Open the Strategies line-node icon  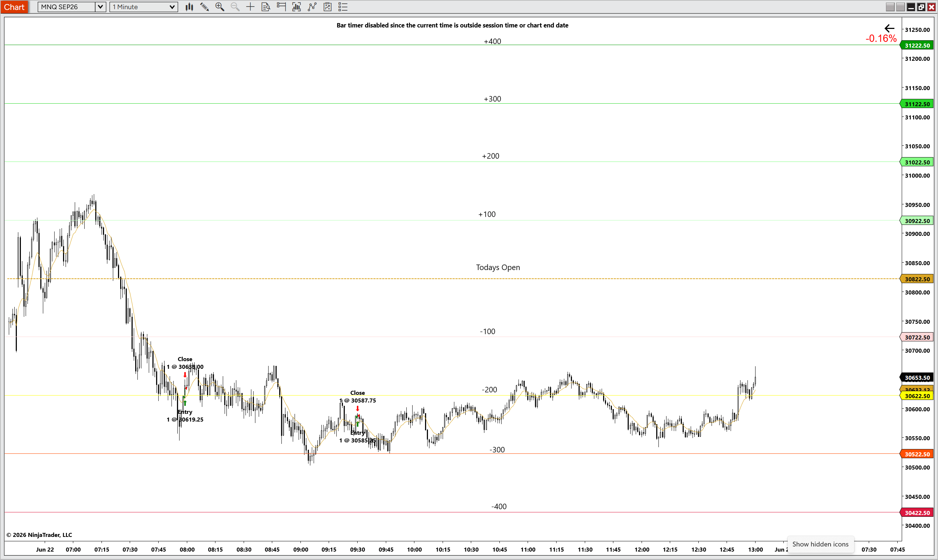(312, 7)
